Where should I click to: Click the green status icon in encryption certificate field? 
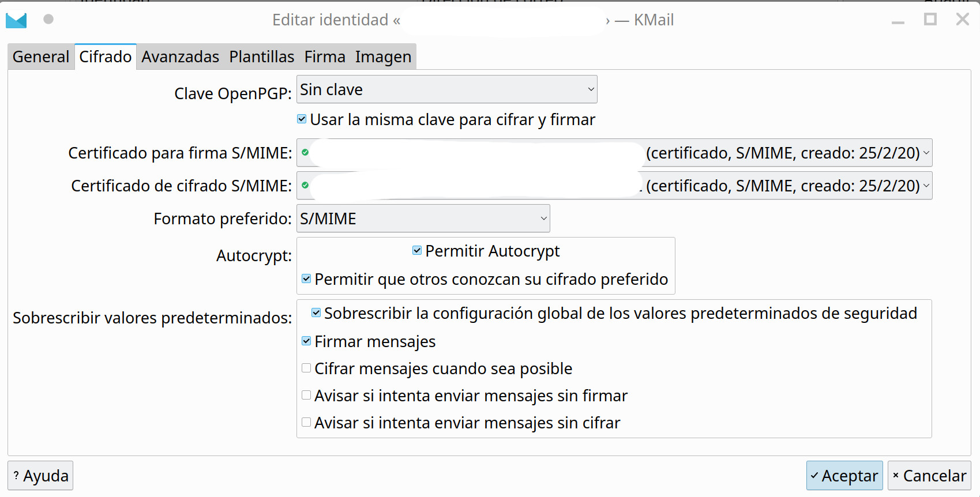click(305, 186)
